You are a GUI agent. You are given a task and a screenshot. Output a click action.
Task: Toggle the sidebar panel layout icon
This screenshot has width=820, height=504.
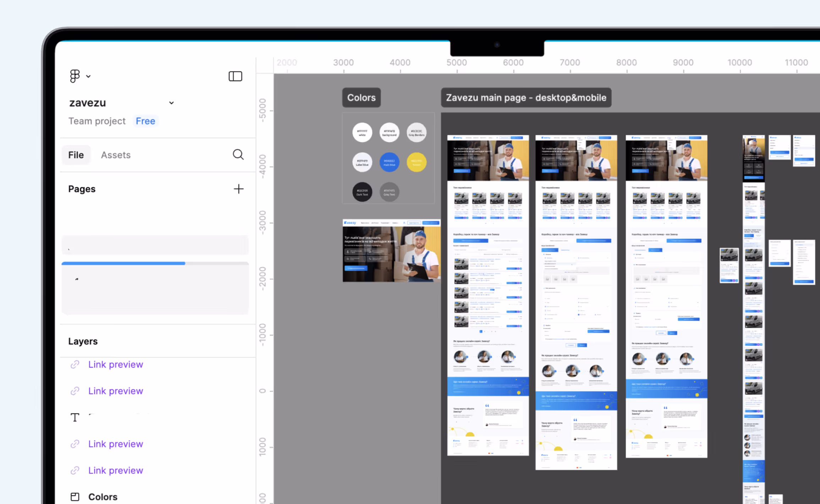235,76
